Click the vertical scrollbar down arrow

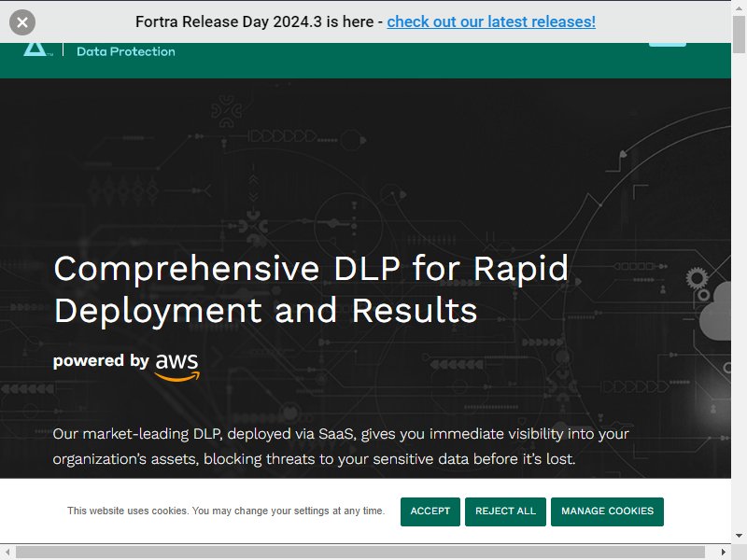click(x=739, y=536)
